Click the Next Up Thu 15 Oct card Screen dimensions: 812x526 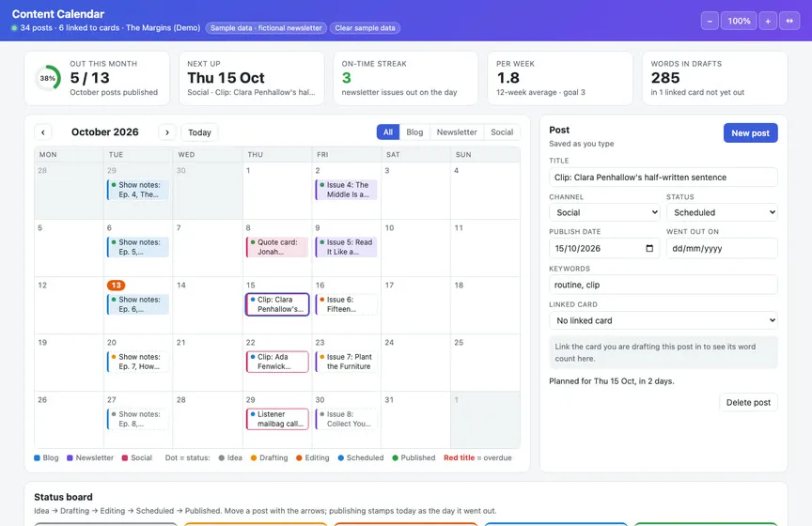click(252, 78)
